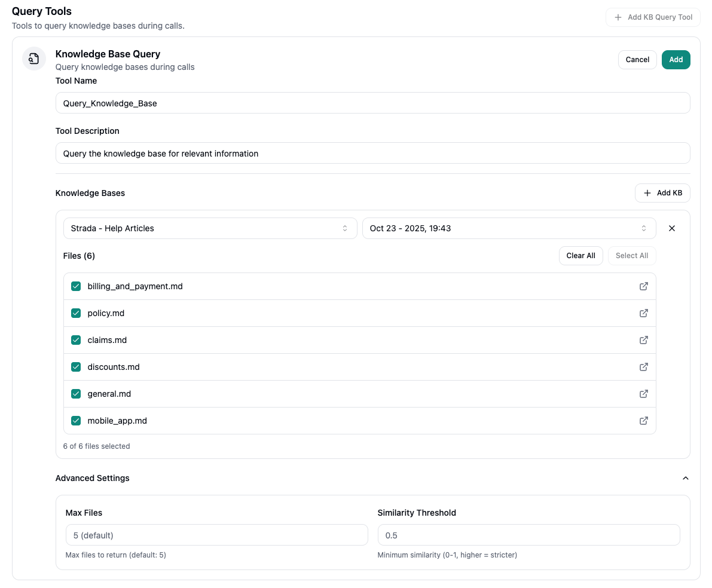The image size is (712, 588).
Task: Uncheck the billing_and_payment.md file
Action: click(x=76, y=286)
